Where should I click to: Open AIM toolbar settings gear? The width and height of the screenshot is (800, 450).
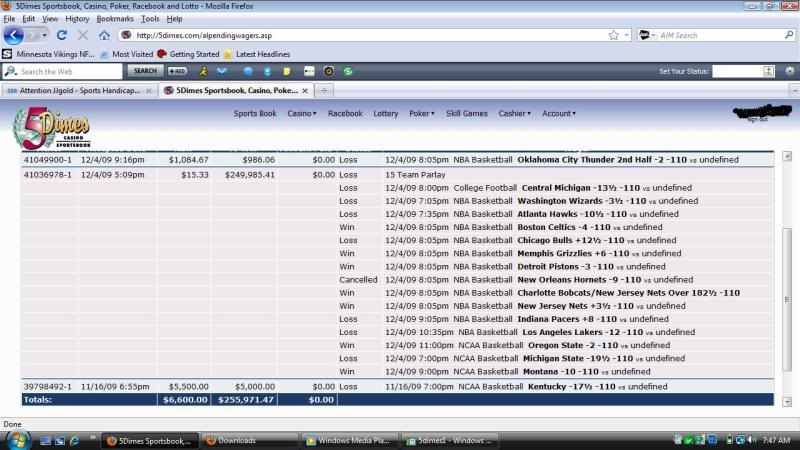point(790,71)
